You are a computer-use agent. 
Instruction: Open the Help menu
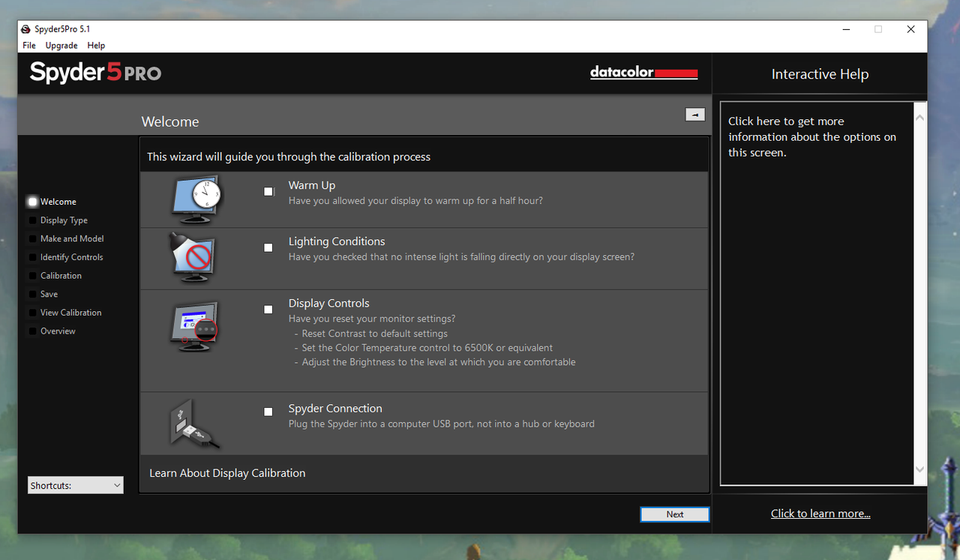point(96,46)
